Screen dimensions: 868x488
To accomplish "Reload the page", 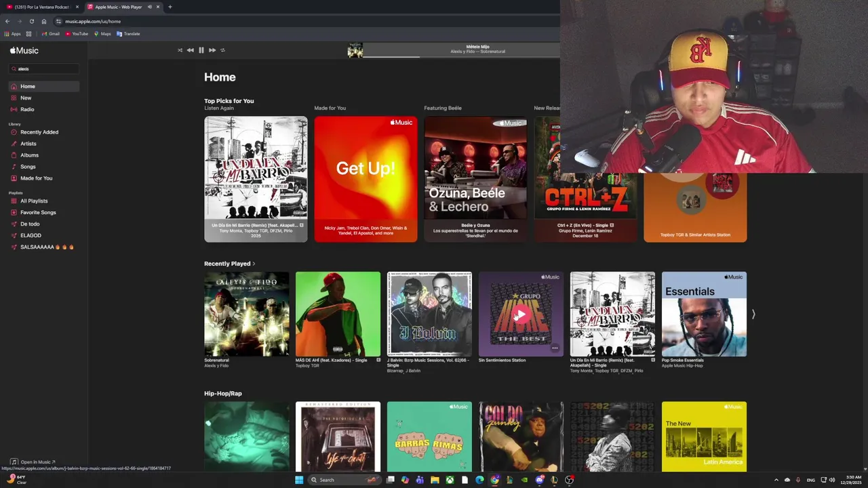I will [x=31, y=21].
